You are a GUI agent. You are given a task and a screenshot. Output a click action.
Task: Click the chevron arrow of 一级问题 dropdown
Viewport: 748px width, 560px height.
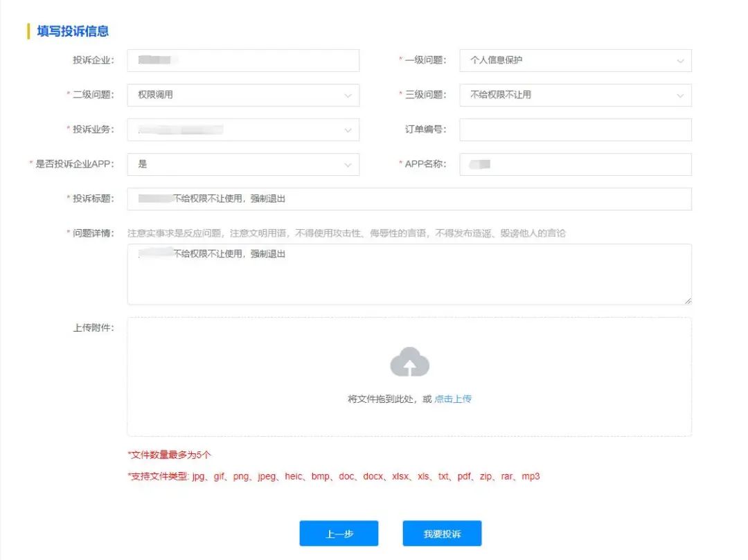click(680, 61)
